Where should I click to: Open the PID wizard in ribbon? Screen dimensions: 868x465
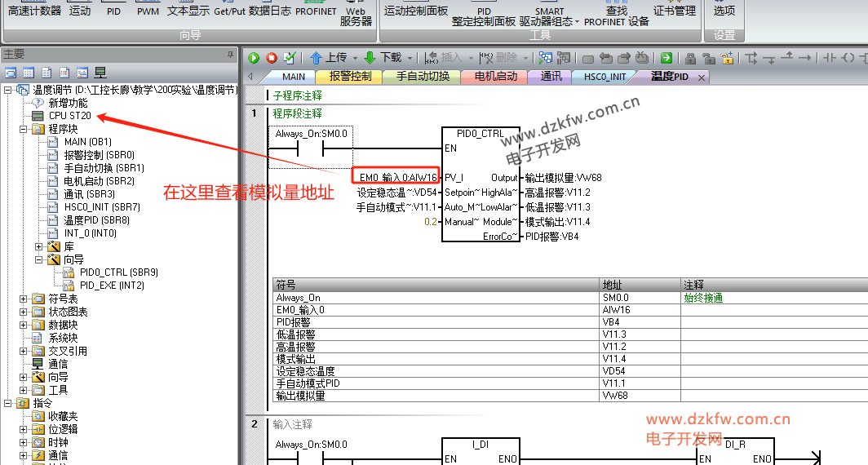(x=113, y=11)
